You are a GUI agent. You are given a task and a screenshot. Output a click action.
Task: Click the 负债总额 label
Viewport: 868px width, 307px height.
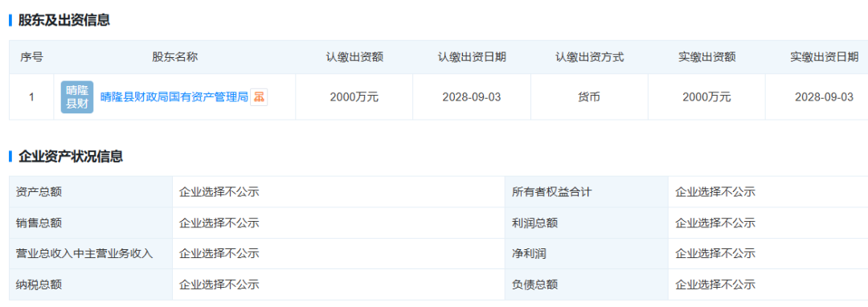pyautogui.click(x=534, y=284)
